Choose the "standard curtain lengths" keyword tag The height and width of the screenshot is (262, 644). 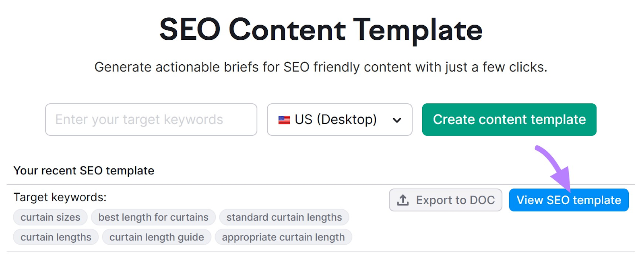coord(284,217)
